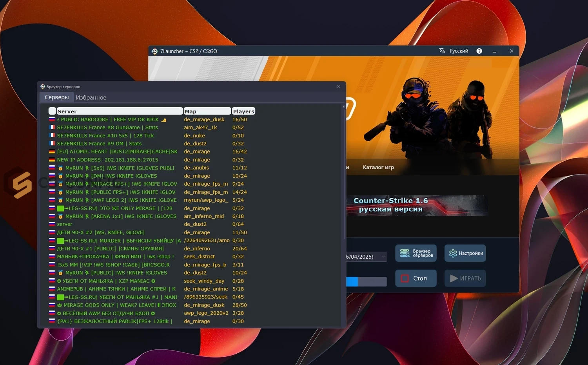The image size is (588, 365).
Task: Click the French flag beside SE7ENKILLS France #10 5x5
Action: tap(52, 135)
